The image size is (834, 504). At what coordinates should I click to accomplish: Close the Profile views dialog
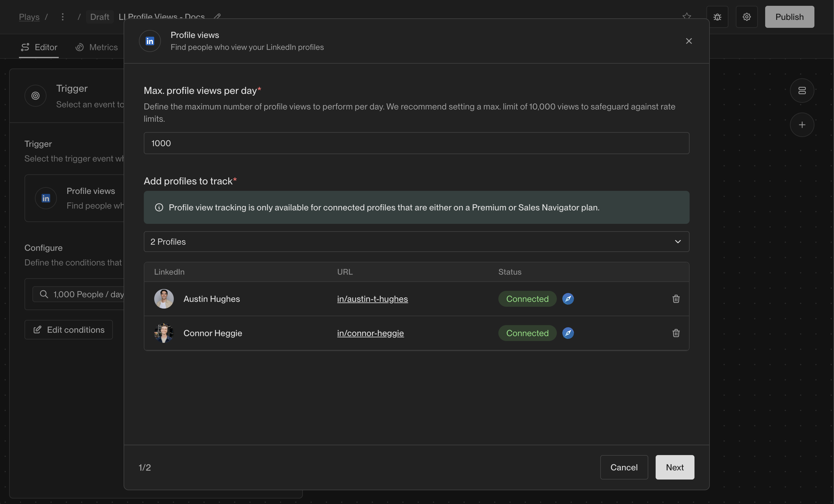tap(688, 41)
